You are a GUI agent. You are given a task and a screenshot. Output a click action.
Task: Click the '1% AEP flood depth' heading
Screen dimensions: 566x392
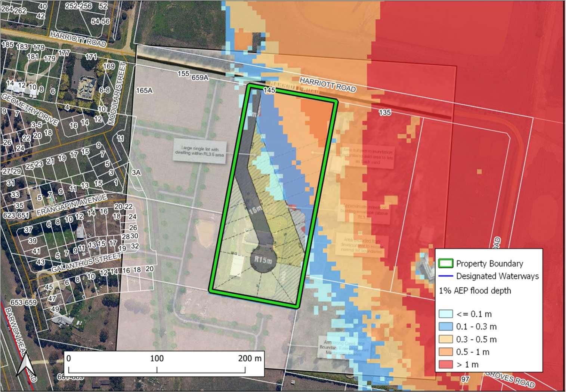(x=475, y=291)
